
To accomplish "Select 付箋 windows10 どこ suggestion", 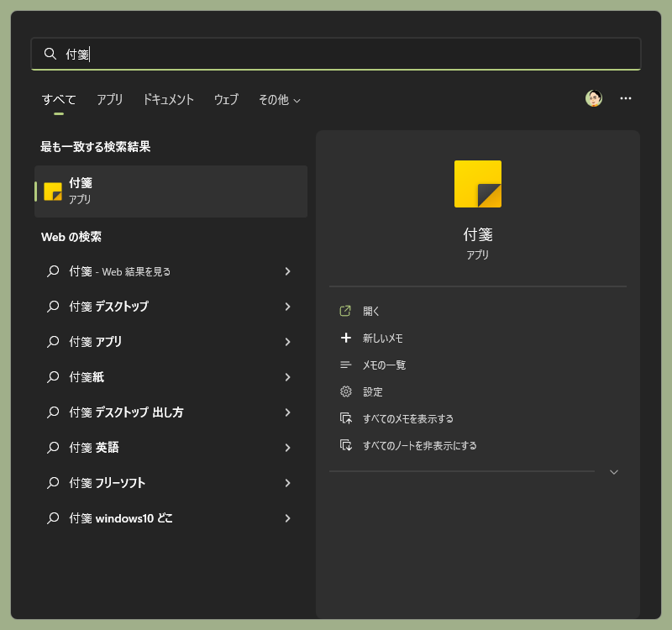I will tap(171, 518).
